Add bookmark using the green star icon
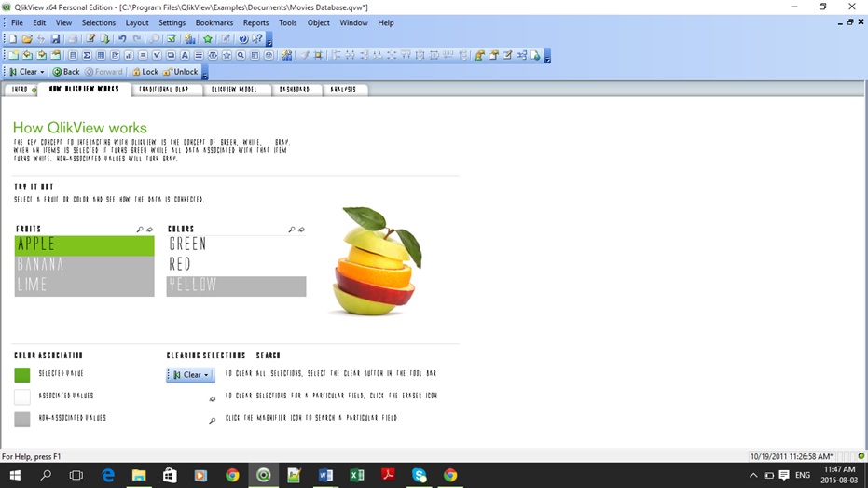This screenshot has width=868, height=488. pos(208,39)
